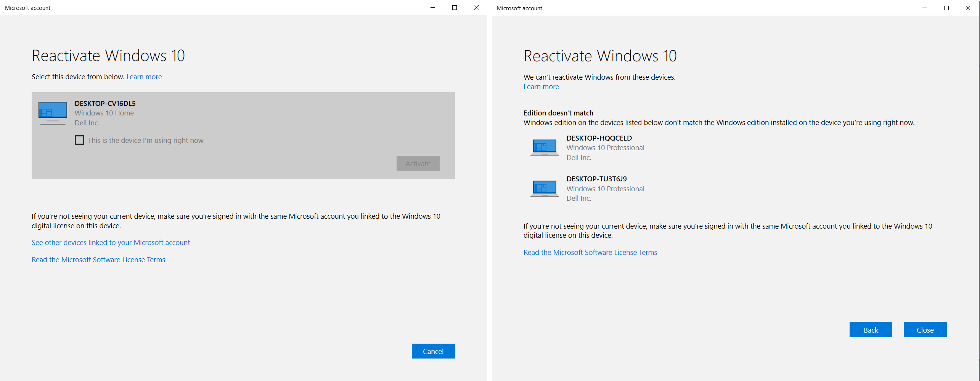Maximize the left Microsoft account window
This screenshot has height=381, width=980.
point(455,8)
